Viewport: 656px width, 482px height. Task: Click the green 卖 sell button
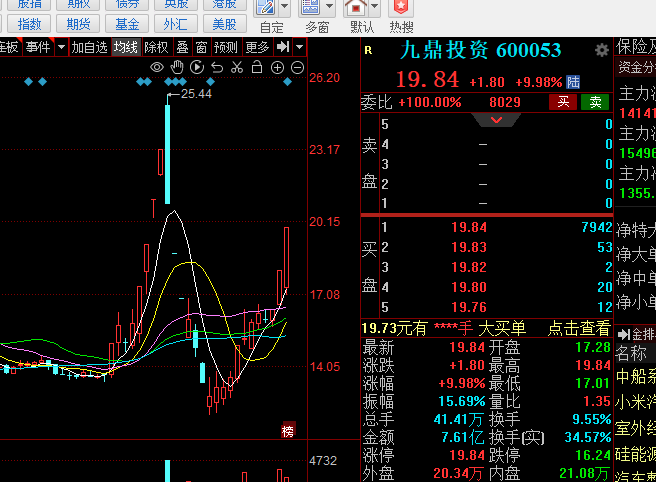[595, 102]
